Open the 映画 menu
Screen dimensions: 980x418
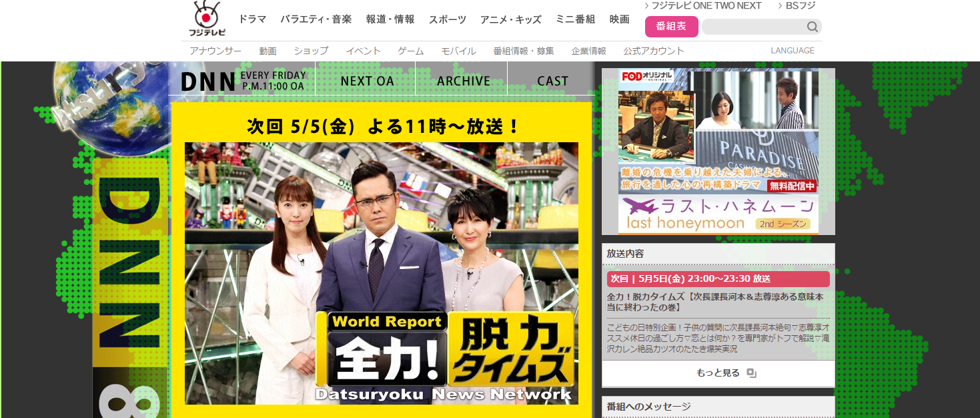pos(620,19)
